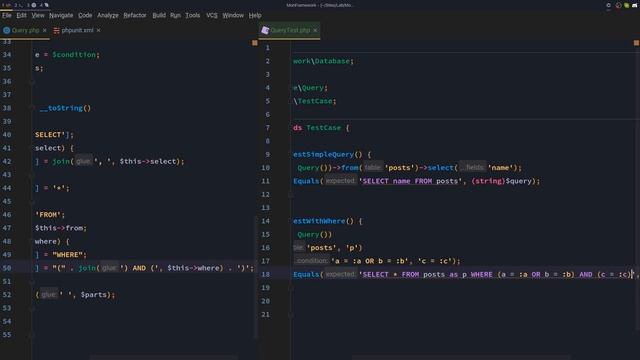Click the 'posts', 'p' arguments on line 16
Image resolution: width=640 pixels, height=360 pixels.
coord(332,248)
